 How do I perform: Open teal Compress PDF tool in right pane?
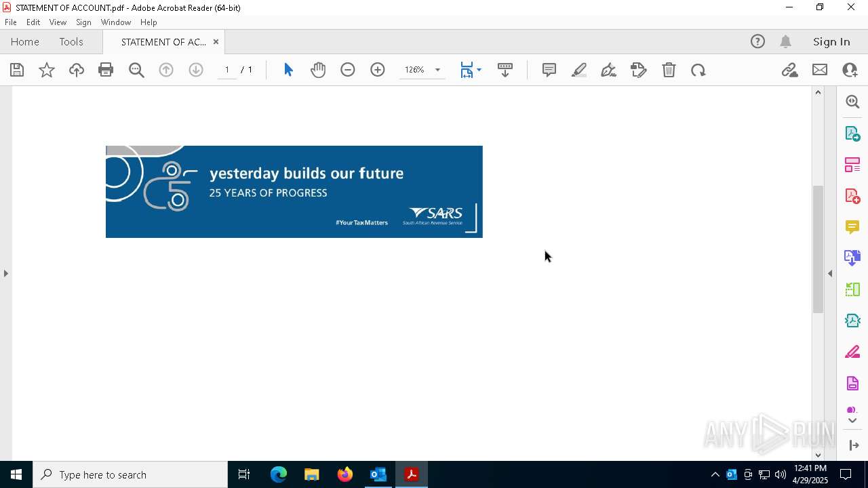(852, 321)
